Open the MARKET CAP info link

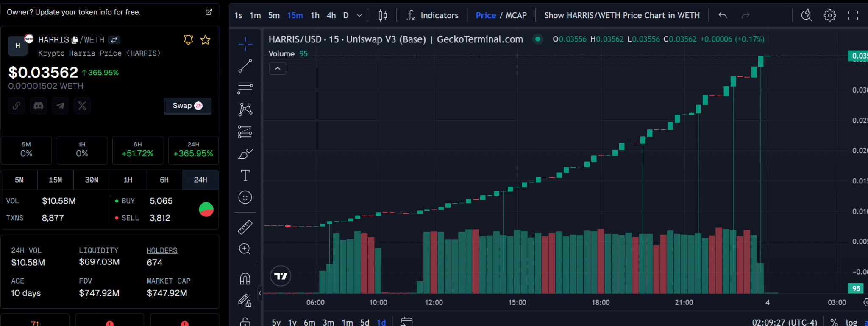(169, 281)
